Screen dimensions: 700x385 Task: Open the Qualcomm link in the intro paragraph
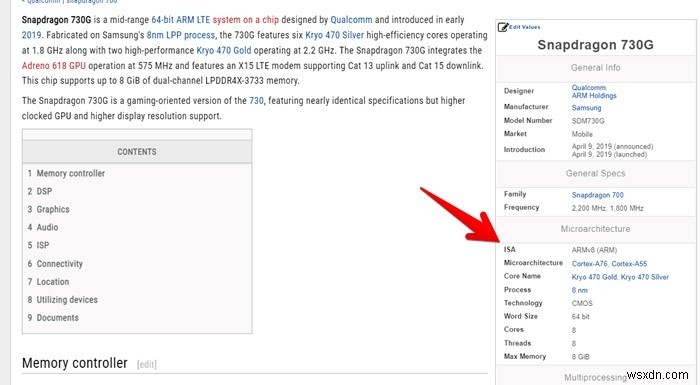[351, 20]
